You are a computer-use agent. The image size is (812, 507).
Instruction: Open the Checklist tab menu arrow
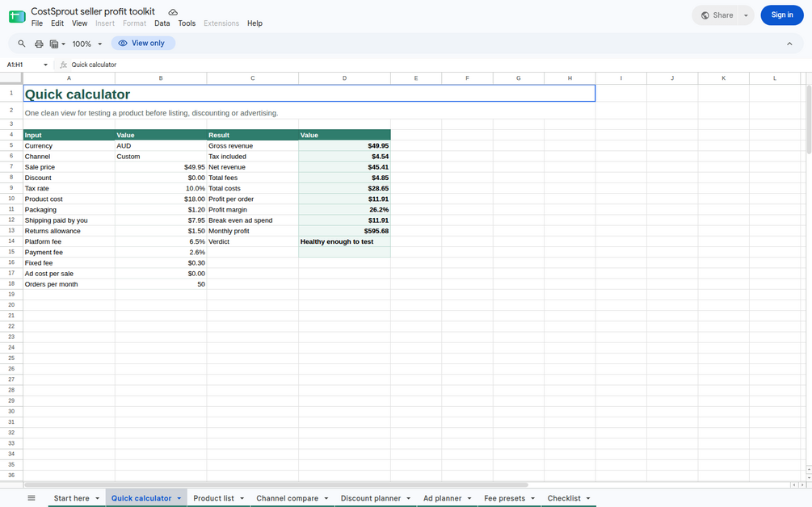pyautogui.click(x=588, y=498)
